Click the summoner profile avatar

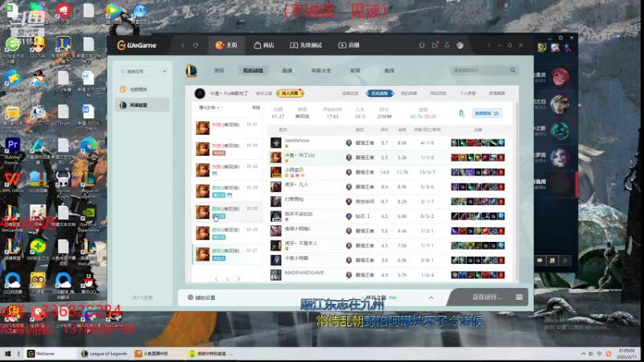(200, 93)
